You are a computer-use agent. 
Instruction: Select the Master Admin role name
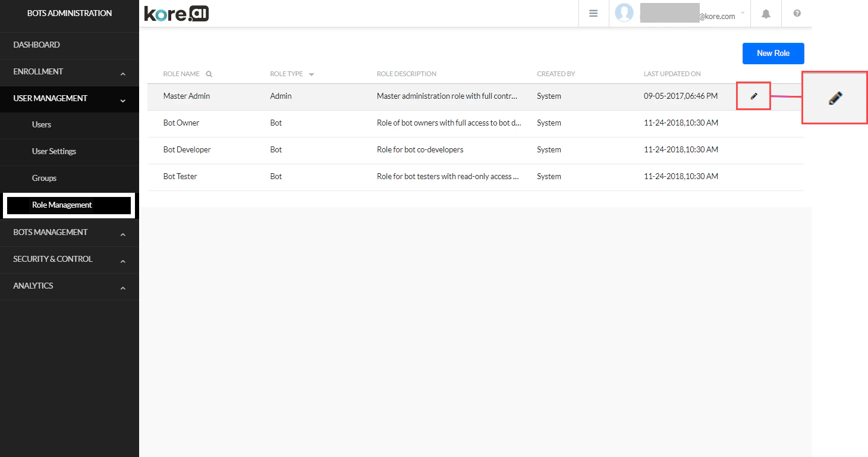[x=187, y=96]
